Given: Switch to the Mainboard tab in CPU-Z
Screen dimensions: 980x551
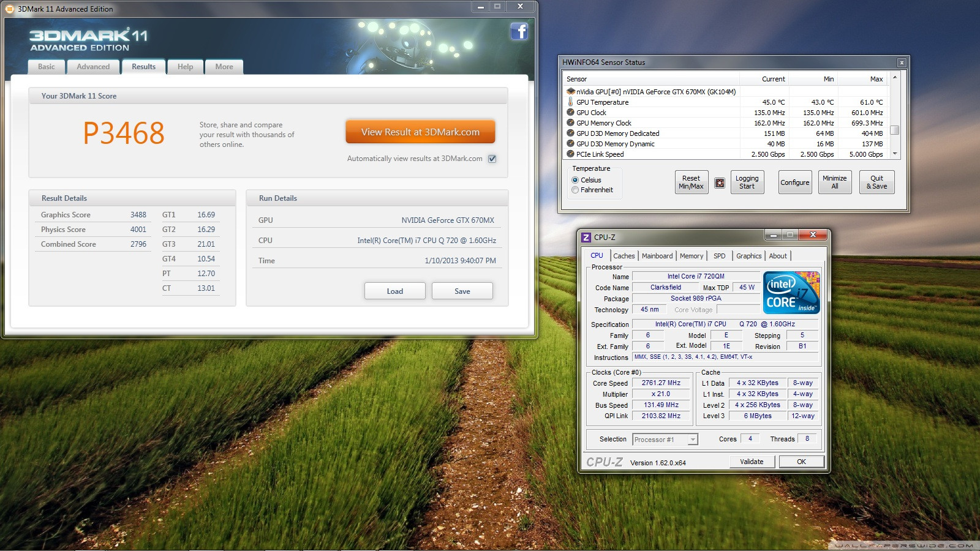Looking at the screenshot, I should click(657, 256).
